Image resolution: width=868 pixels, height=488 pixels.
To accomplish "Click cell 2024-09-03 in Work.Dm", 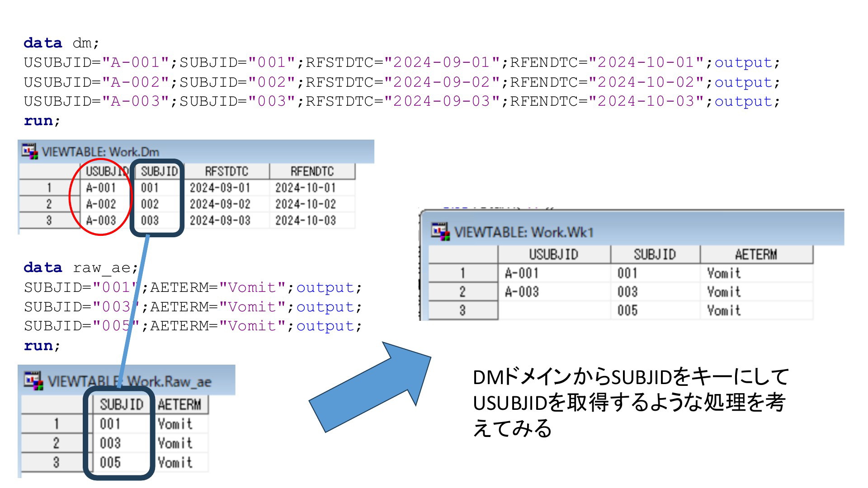I will pyautogui.click(x=226, y=220).
